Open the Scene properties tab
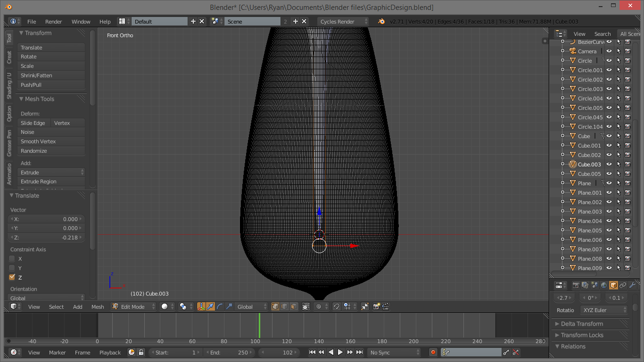This screenshot has width=644, height=362. pyautogui.click(x=594, y=285)
